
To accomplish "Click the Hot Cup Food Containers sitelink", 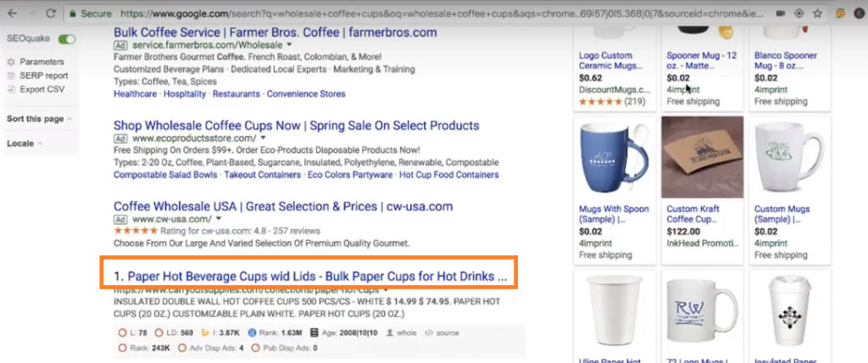I will click(x=449, y=175).
